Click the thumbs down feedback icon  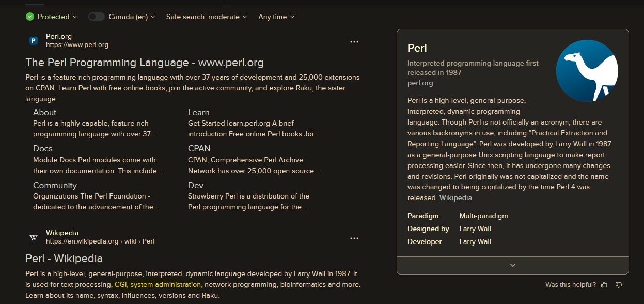[x=619, y=285]
